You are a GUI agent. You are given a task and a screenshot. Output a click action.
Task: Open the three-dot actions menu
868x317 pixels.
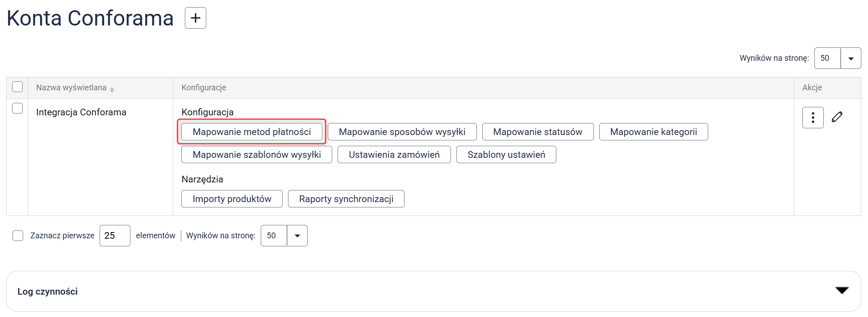(813, 118)
